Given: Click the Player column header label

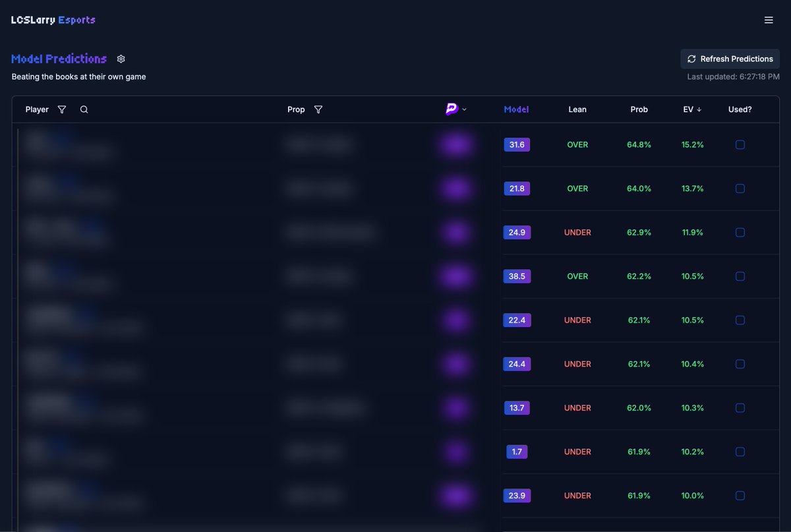Looking at the screenshot, I should (37, 109).
